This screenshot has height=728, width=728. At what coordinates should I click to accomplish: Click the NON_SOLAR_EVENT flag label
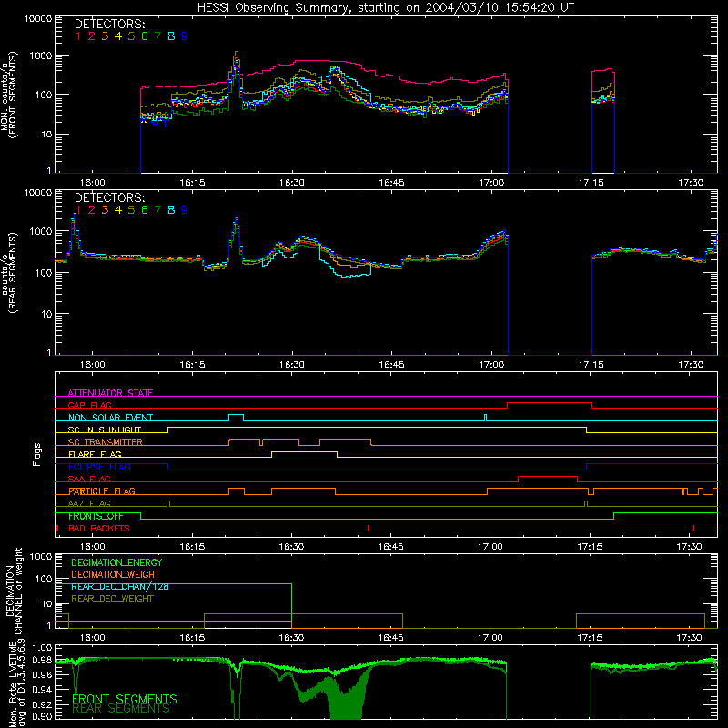coord(110,418)
